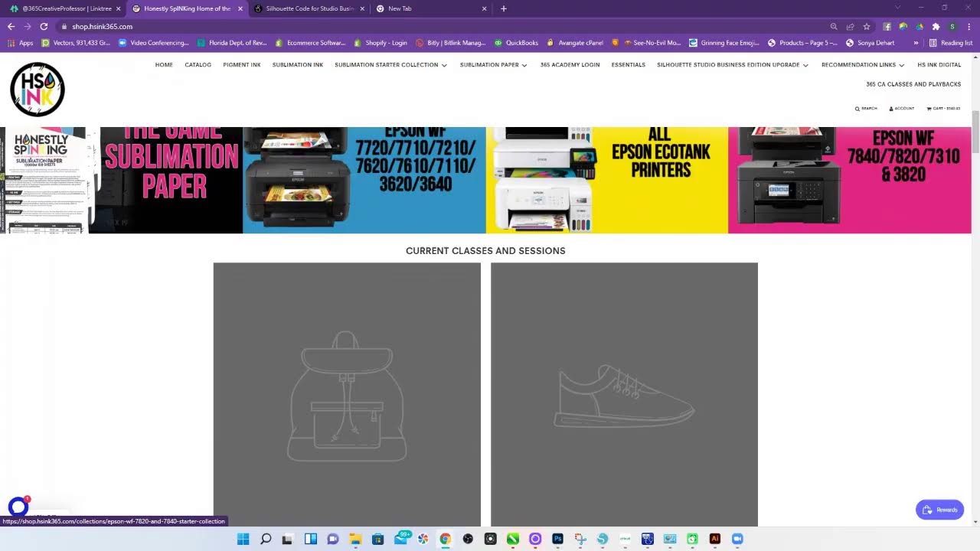Image resolution: width=980 pixels, height=551 pixels.
Task: Open Photoshop from taskbar
Action: click(x=557, y=539)
